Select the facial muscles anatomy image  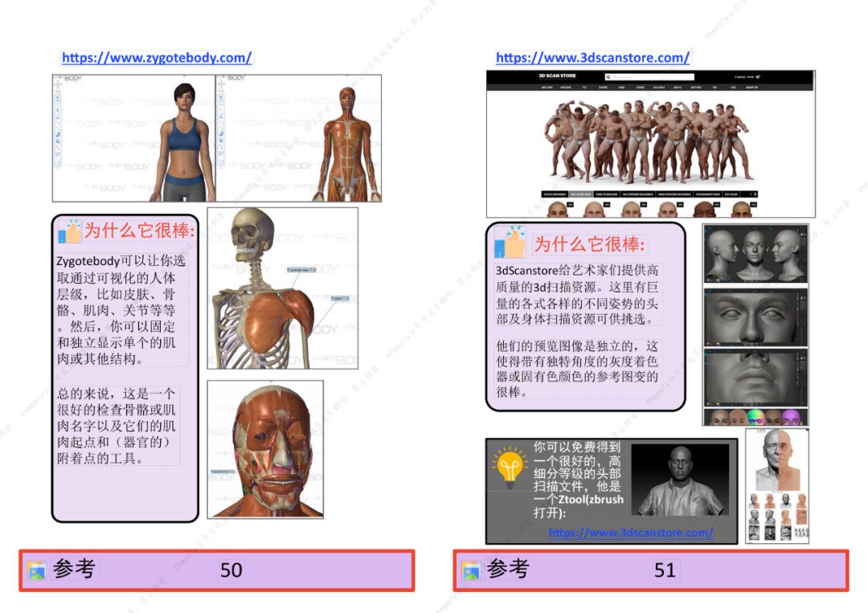265,449
